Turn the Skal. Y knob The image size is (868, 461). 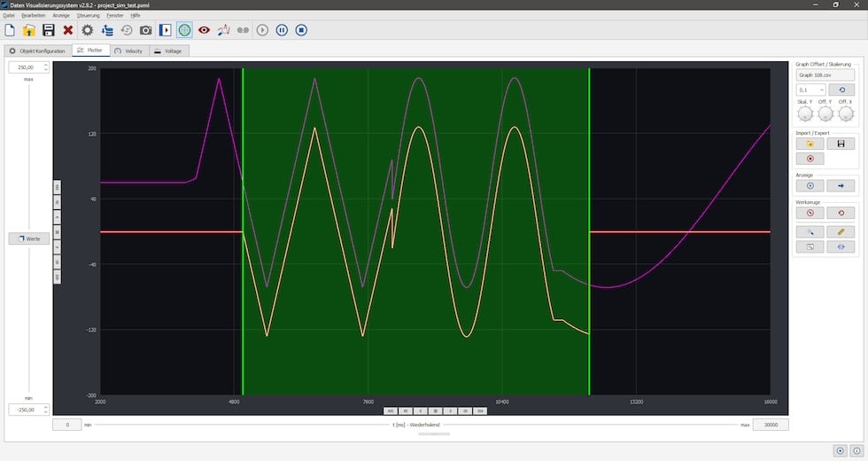804,113
